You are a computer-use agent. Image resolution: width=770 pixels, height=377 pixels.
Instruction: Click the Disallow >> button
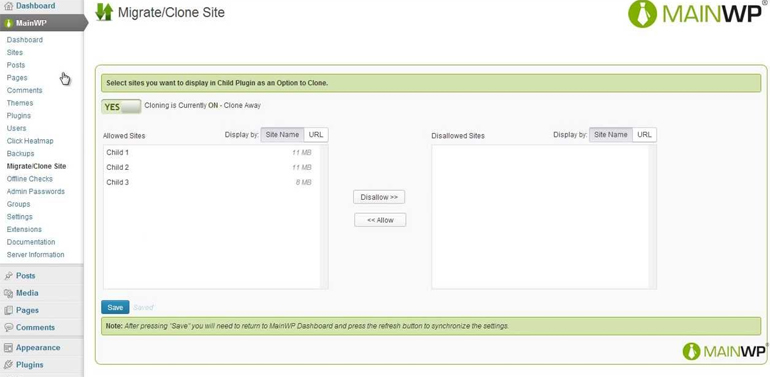tap(379, 197)
